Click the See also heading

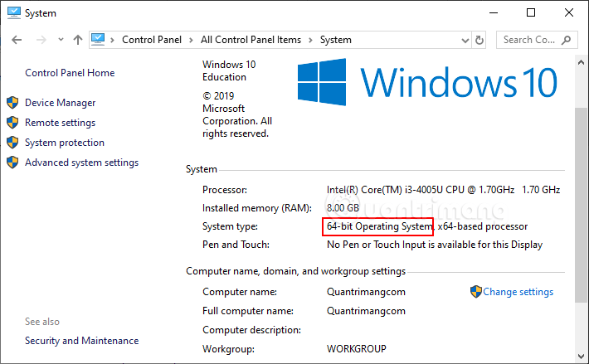42,322
